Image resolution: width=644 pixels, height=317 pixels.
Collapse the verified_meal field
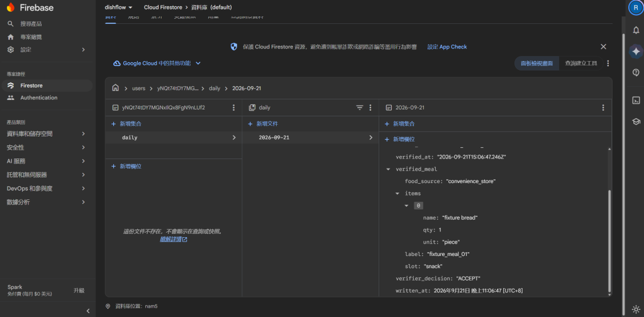(x=388, y=169)
